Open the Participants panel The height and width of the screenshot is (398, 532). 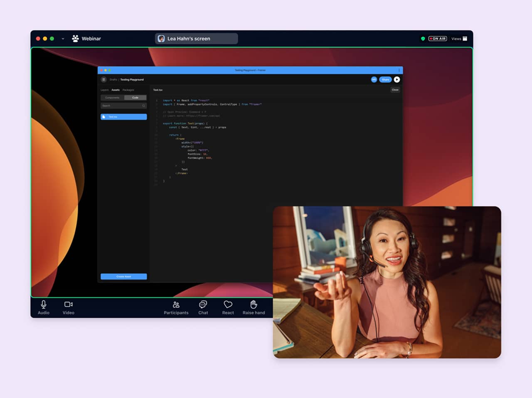pyautogui.click(x=176, y=307)
